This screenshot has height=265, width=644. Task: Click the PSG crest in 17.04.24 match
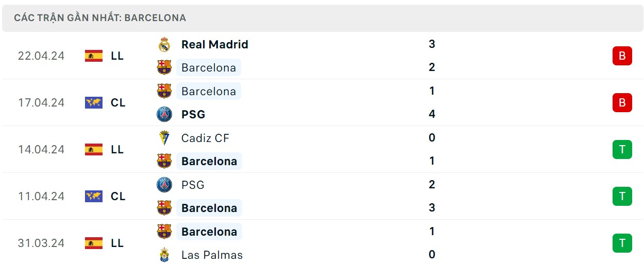(164, 114)
